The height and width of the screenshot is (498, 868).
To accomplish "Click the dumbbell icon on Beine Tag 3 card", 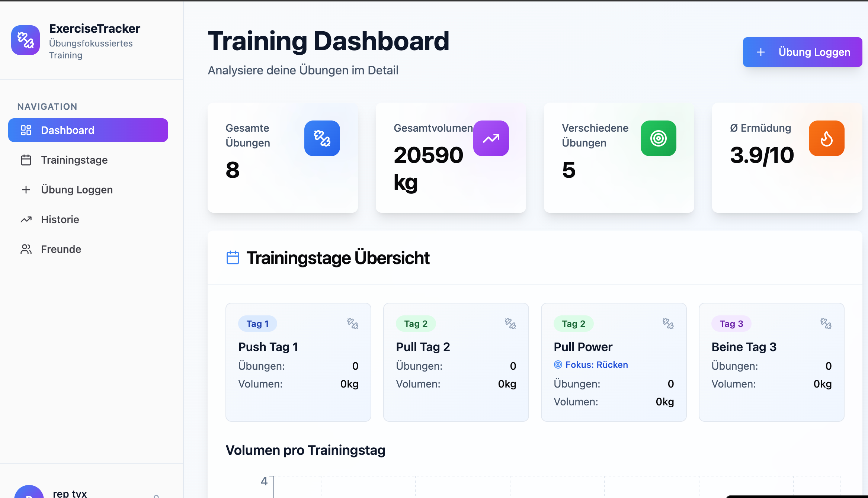I will (826, 324).
